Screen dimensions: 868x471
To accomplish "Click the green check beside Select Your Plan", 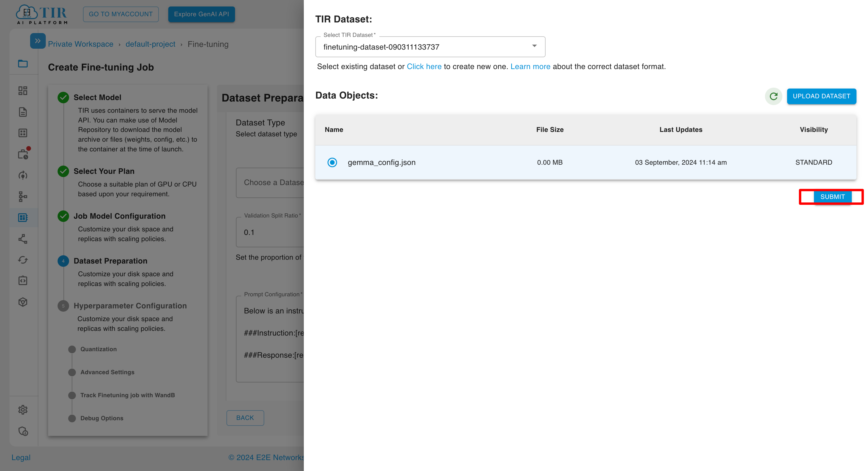I will pyautogui.click(x=63, y=171).
